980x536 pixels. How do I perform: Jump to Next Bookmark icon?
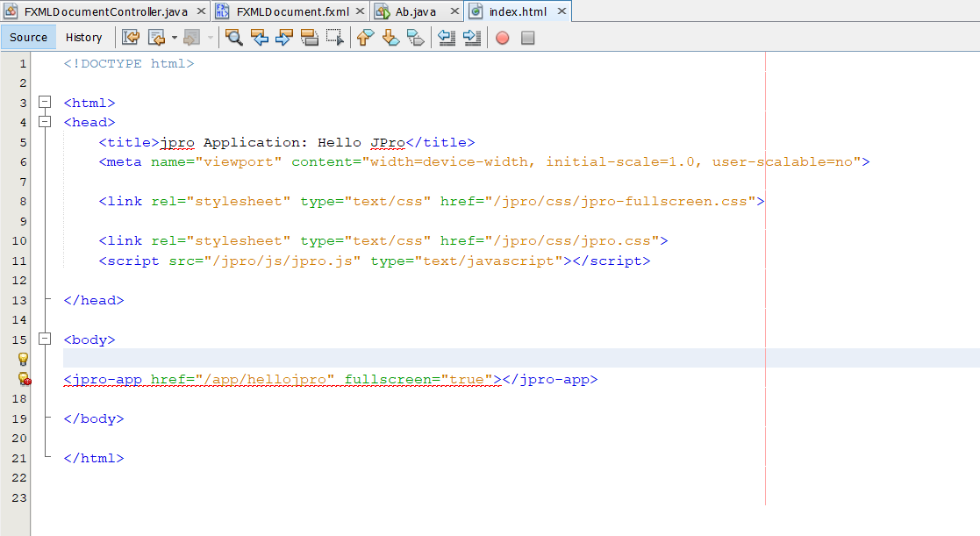click(x=390, y=38)
